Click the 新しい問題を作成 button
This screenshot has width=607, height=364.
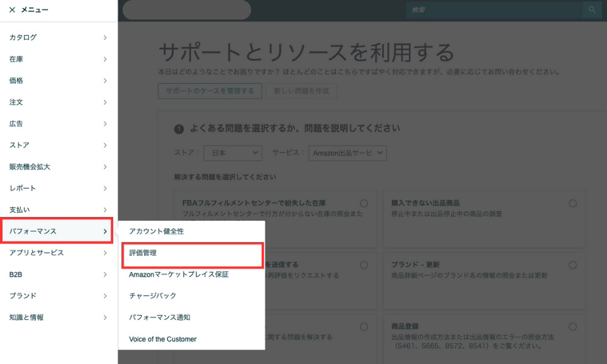[301, 91]
